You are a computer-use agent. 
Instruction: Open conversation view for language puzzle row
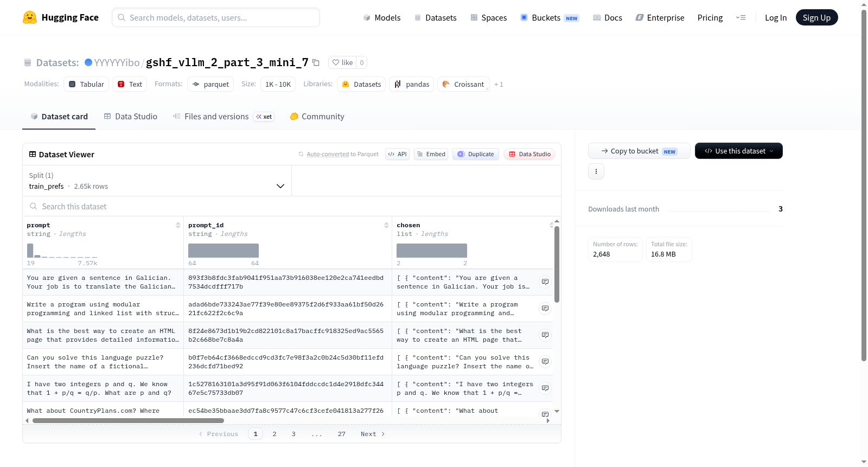tap(545, 362)
